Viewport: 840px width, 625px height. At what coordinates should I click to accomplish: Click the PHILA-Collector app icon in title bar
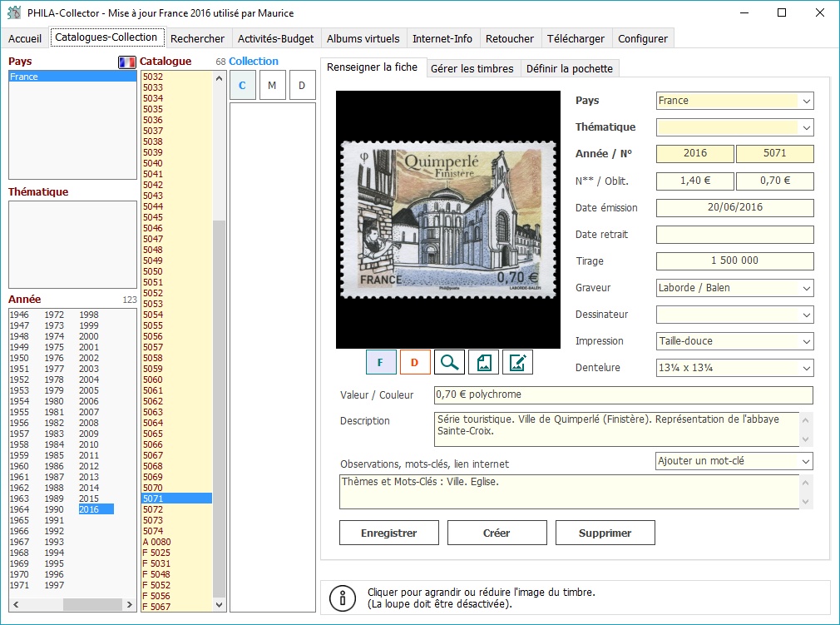14,12
